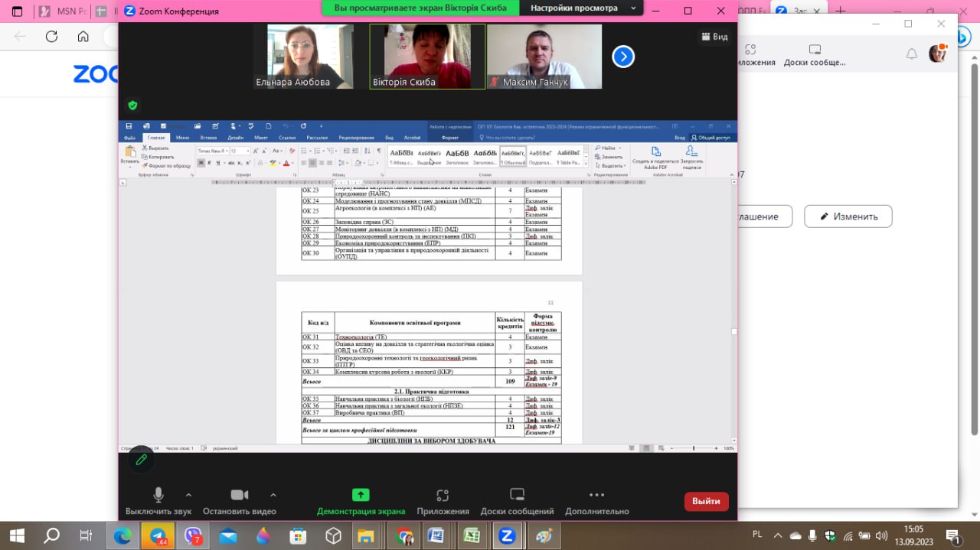The width and height of the screenshot is (980, 550).
Task: Open browser tab actions icon
Action: [x=17, y=11]
